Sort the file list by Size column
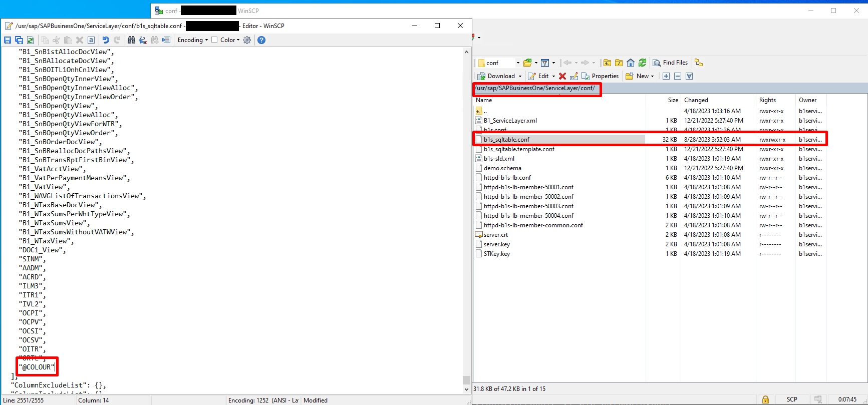This screenshot has height=405, width=868. 664,100
